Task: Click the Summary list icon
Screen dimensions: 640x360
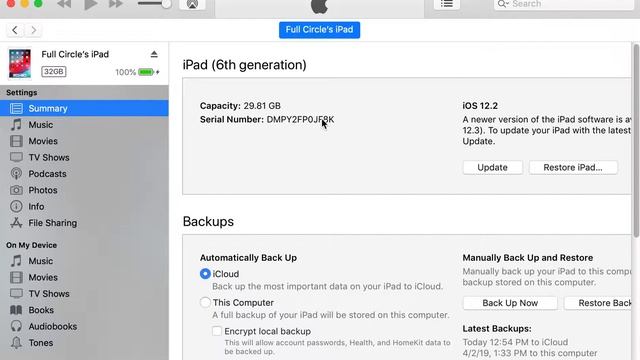Action: point(16,108)
